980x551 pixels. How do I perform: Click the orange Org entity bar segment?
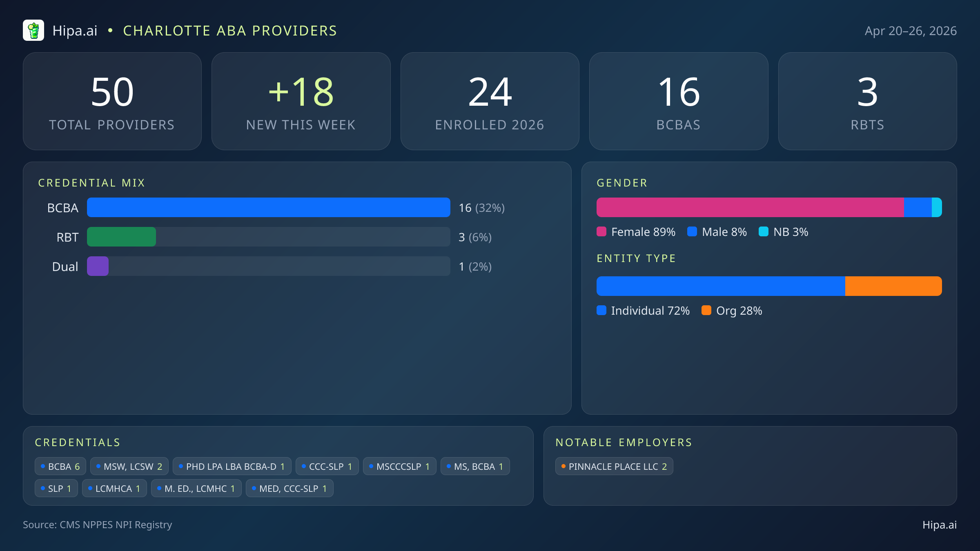click(893, 286)
